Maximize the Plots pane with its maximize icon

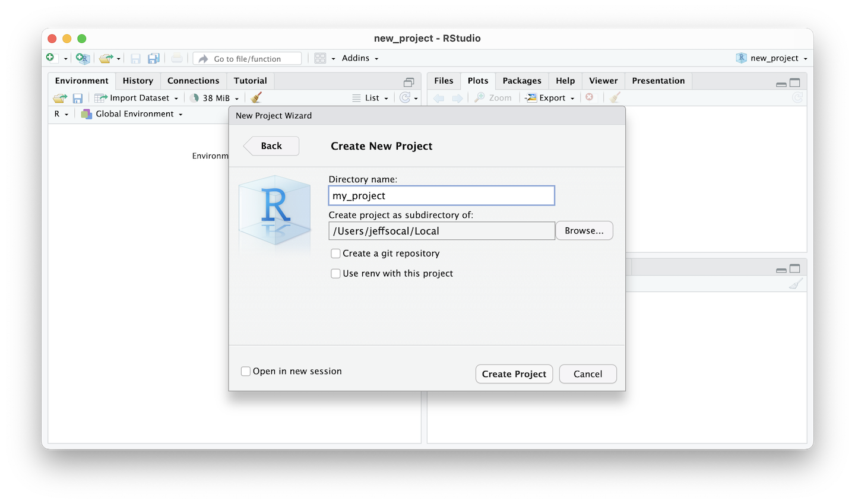795,83
